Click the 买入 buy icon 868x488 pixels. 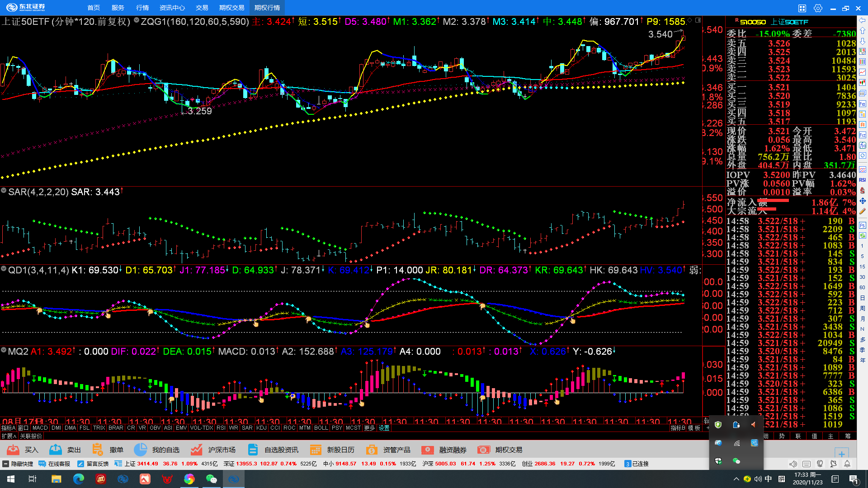(13, 450)
